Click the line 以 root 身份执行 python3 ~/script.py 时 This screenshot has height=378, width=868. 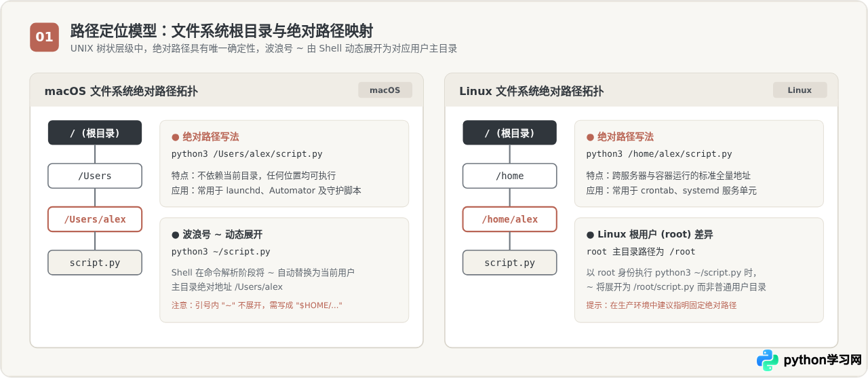[671, 273]
